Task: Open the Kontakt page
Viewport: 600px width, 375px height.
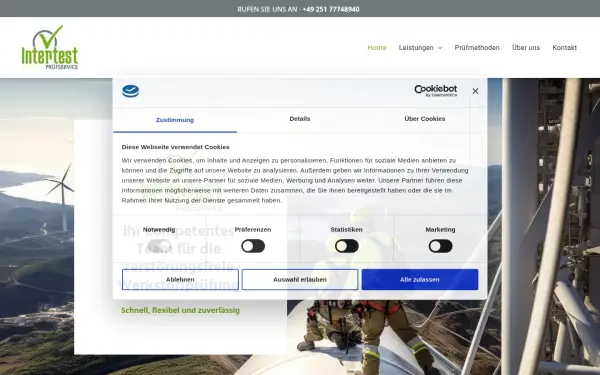Action: (x=564, y=47)
